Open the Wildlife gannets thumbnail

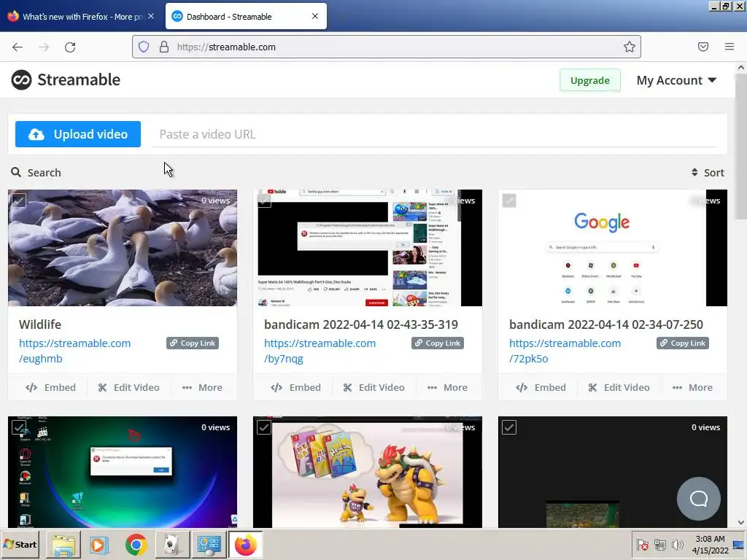click(x=123, y=248)
